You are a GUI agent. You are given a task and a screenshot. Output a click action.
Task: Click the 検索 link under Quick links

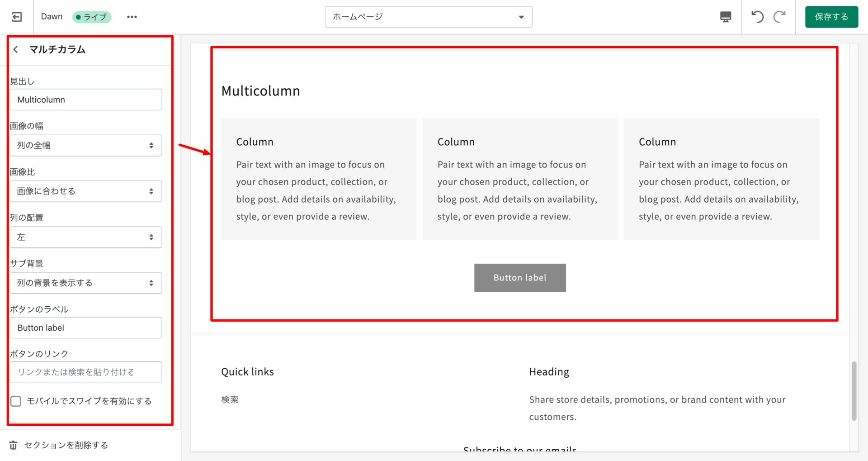tap(230, 400)
